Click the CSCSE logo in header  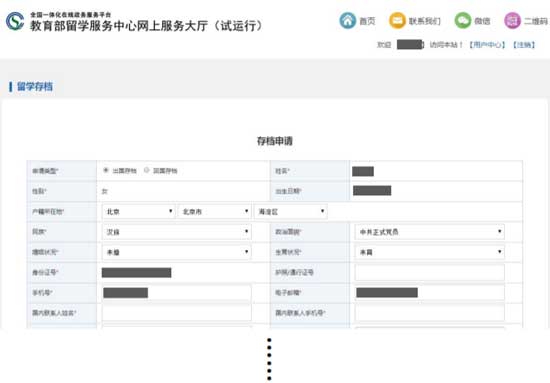(15, 21)
